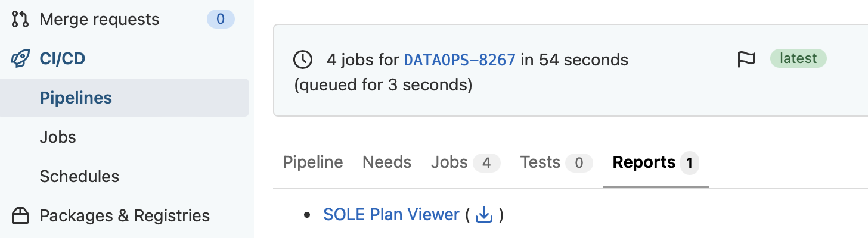Viewport: 868px width, 238px height.
Task: Click the Merge requests branch icon
Action: pos(20,20)
